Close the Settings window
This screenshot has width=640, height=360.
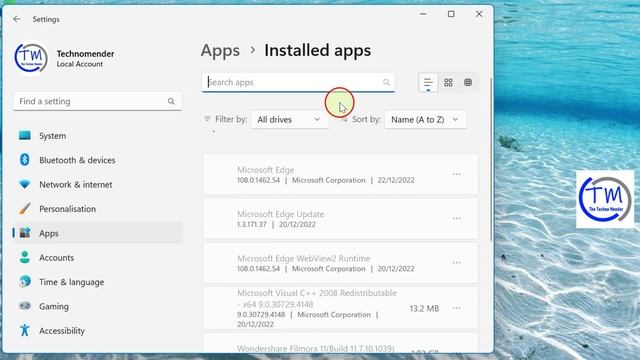479,14
